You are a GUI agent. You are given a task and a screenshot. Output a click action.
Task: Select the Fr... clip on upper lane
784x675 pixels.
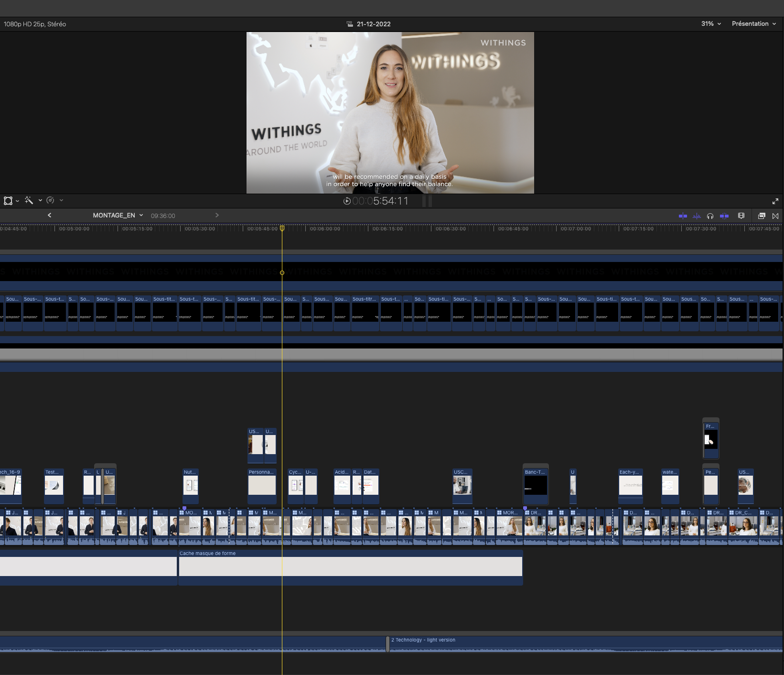coord(711,439)
